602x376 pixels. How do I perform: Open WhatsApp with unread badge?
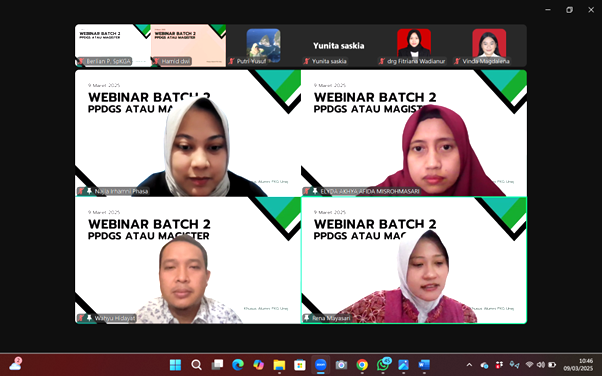point(383,364)
